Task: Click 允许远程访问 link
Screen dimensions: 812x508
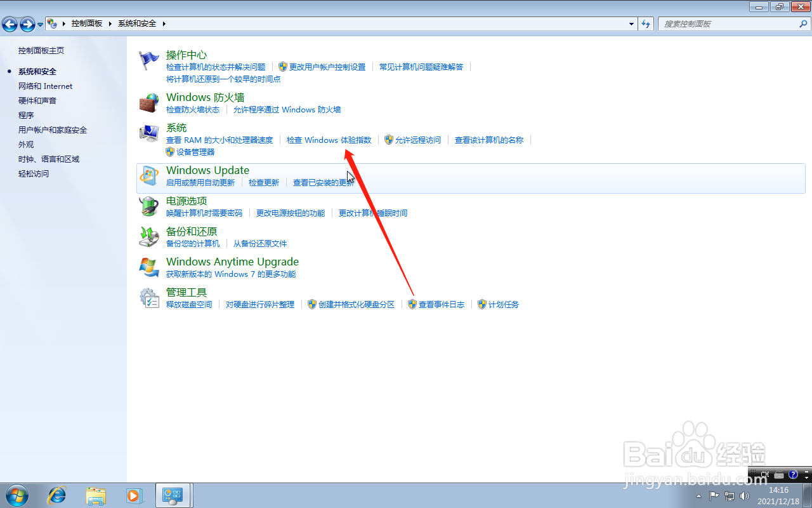Action: click(418, 140)
